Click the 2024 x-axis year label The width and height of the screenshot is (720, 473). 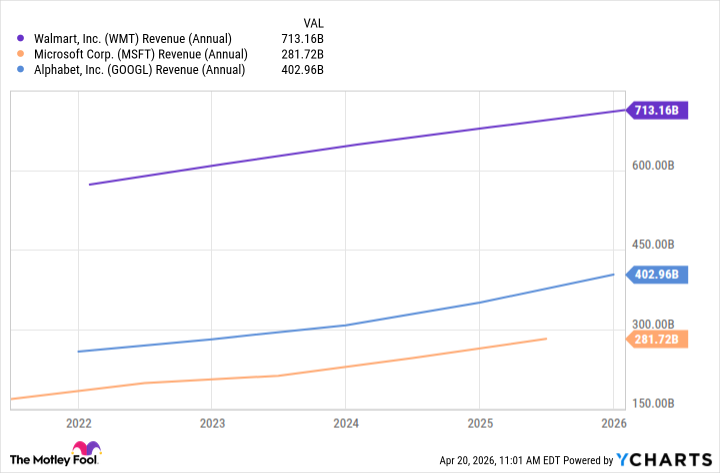click(345, 423)
